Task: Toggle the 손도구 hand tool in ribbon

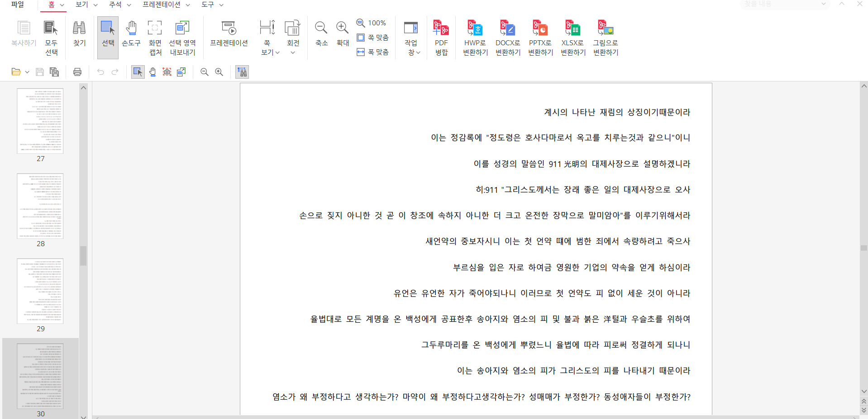Action: [131, 34]
